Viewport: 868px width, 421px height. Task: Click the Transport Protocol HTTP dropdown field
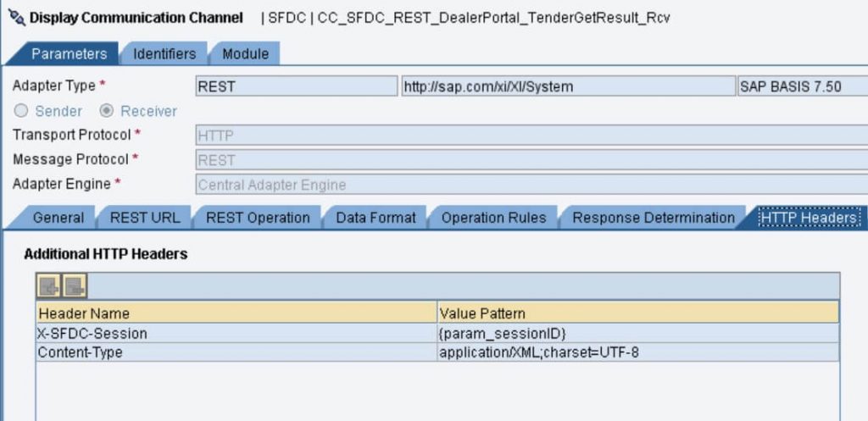click(531, 135)
